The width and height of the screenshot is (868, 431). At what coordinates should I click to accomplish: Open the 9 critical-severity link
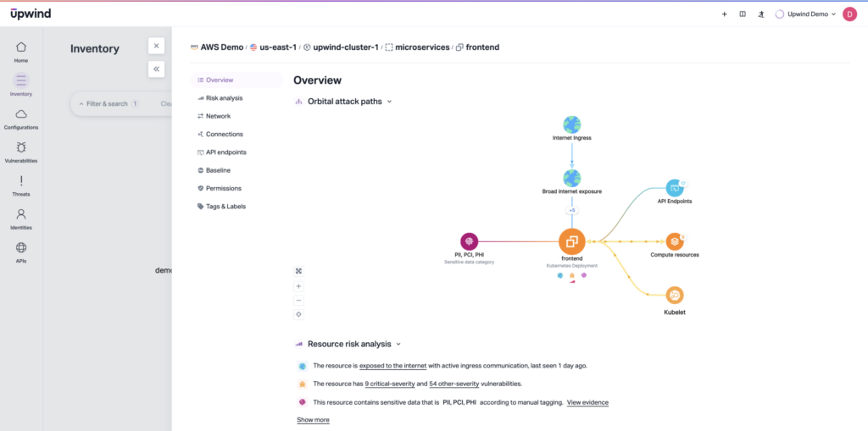click(x=389, y=384)
